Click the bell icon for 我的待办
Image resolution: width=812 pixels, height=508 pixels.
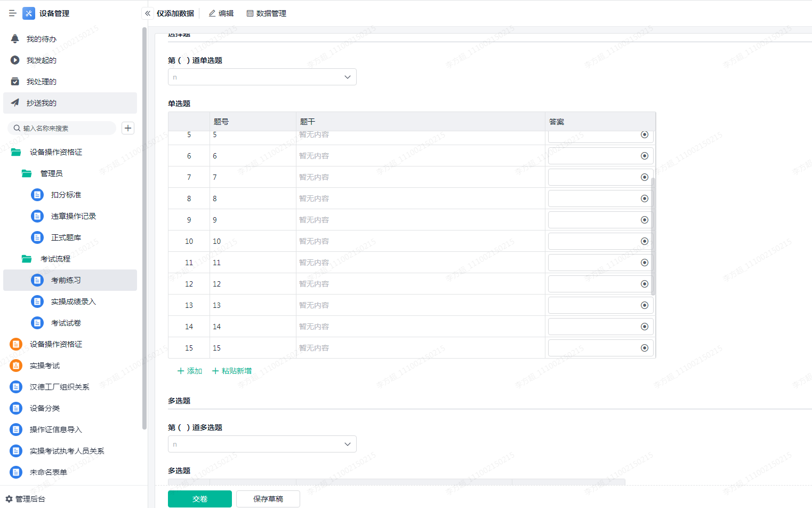point(15,39)
